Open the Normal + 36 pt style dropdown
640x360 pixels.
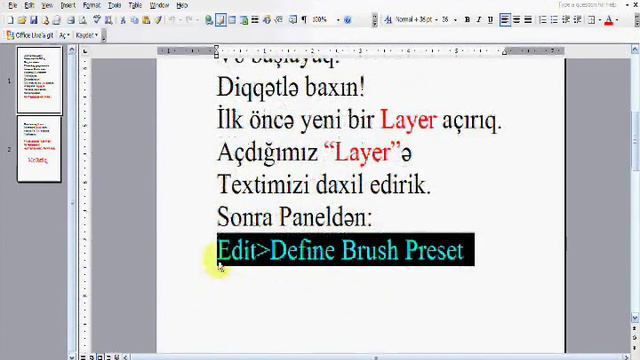click(436, 20)
